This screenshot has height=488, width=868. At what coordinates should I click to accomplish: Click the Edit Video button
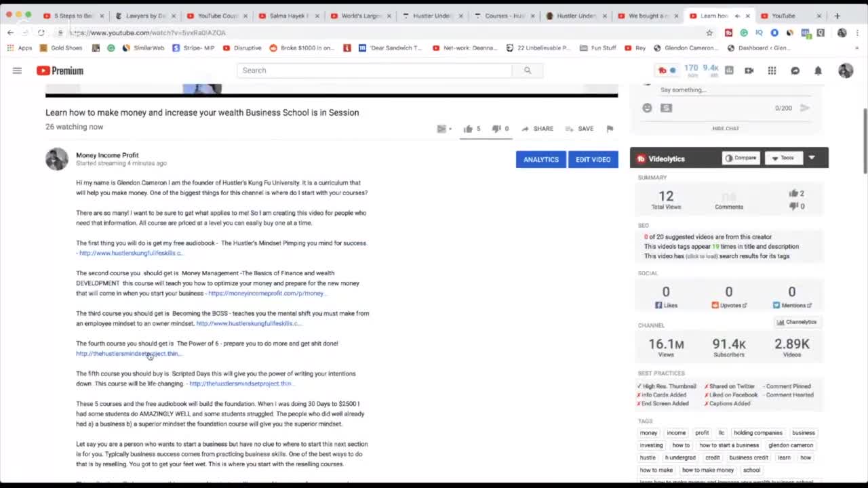point(593,159)
